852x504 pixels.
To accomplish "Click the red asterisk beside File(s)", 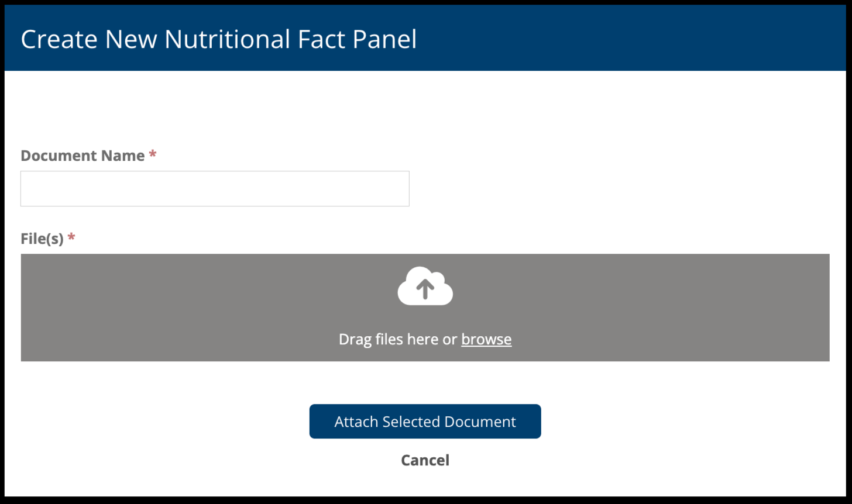I will click(71, 237).
